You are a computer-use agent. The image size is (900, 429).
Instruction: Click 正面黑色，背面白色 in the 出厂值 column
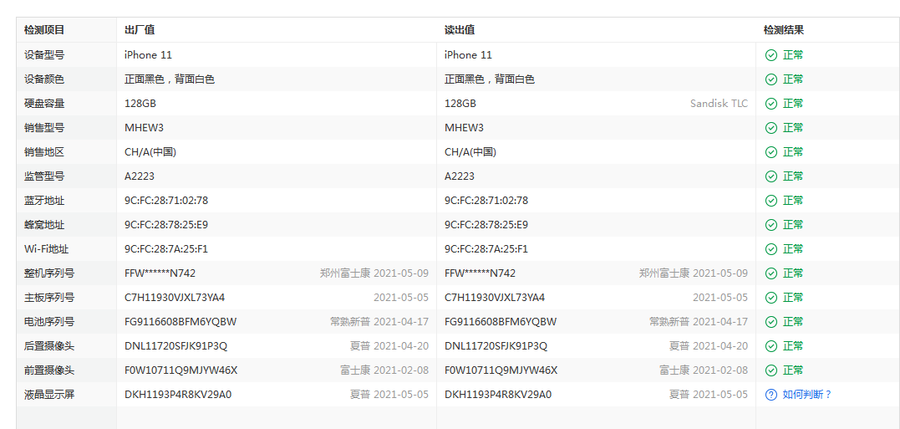(169, 79)
